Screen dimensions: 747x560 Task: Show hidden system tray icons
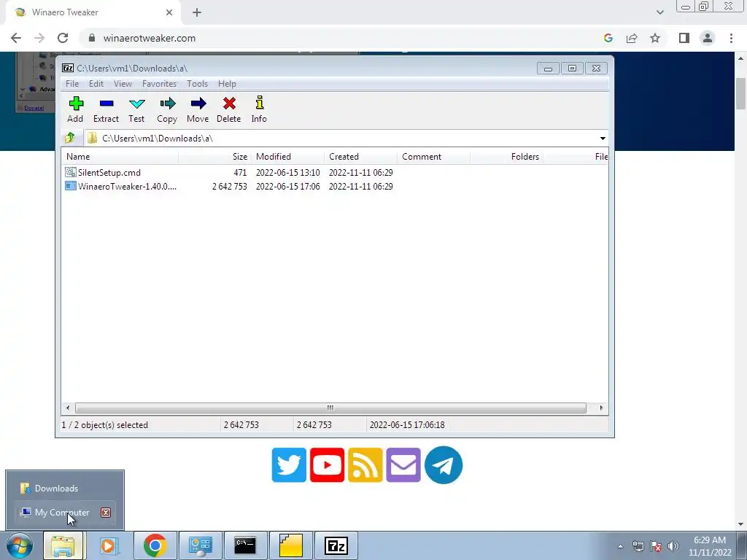point(620,546)
